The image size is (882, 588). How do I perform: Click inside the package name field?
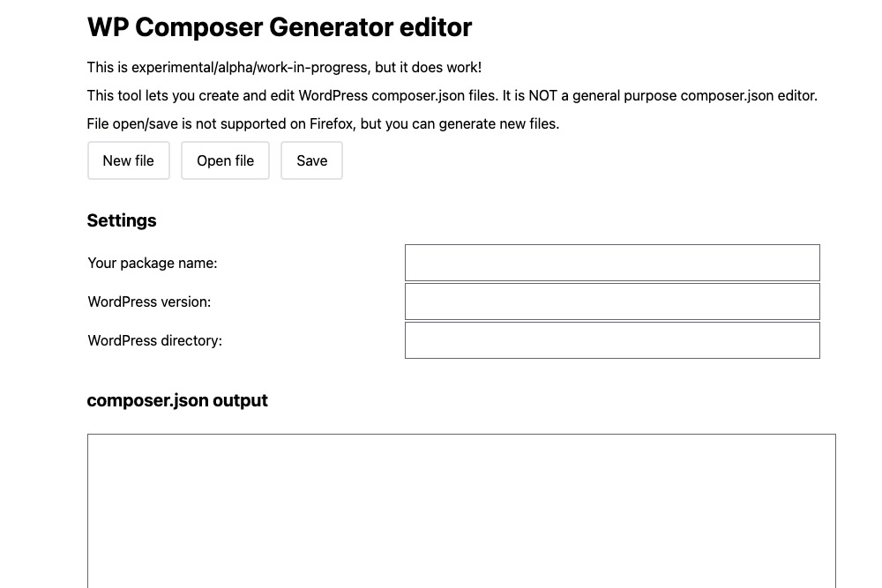click(x=611, y=262)
